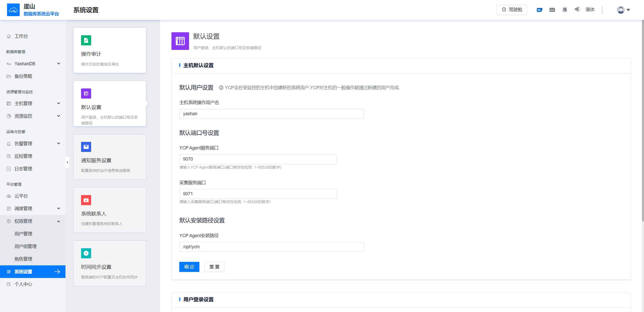The image size is (644, 312).
Task: Collapse the left navigation via the arrow handle
Action: 67,162
